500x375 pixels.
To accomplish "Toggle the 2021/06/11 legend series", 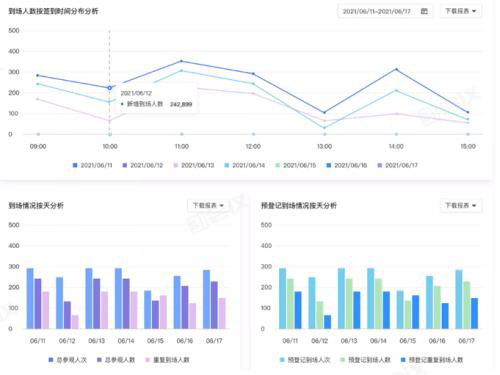I will tap(92, 165).
